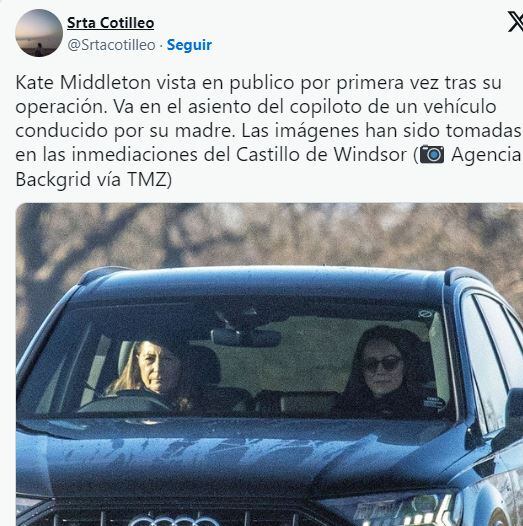This screenshot has height=526, width=523.
Task: Click the Srta Cotilleo profile avatar
Action: (x=39, y=33)
